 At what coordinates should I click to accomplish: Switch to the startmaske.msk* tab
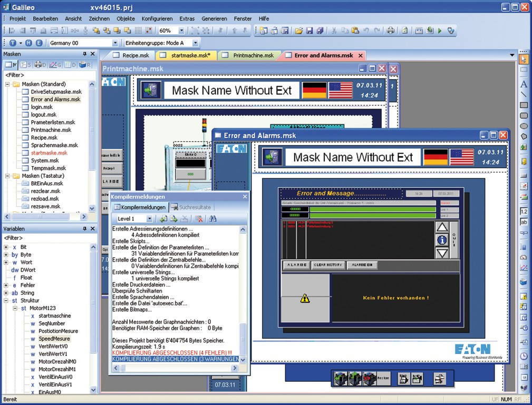[186, 55]
